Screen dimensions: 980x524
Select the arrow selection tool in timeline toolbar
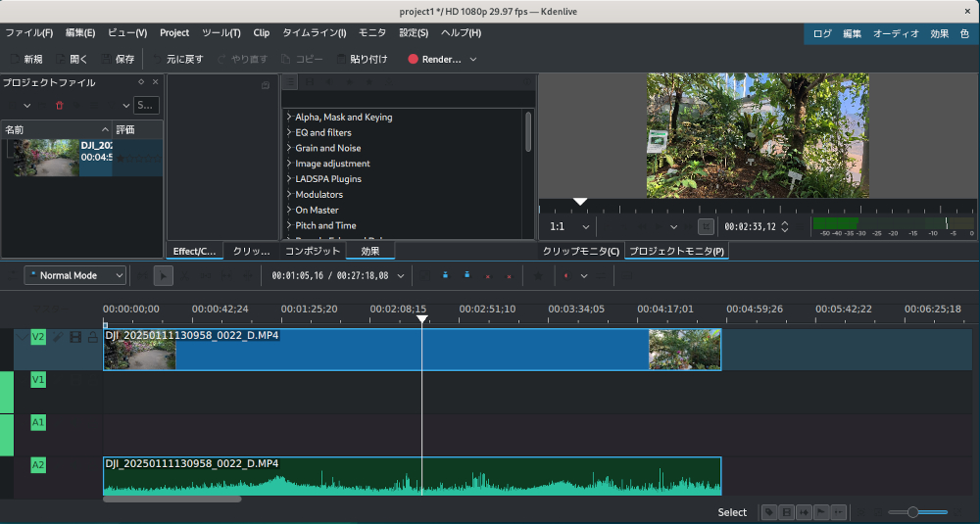coord(164,276)
